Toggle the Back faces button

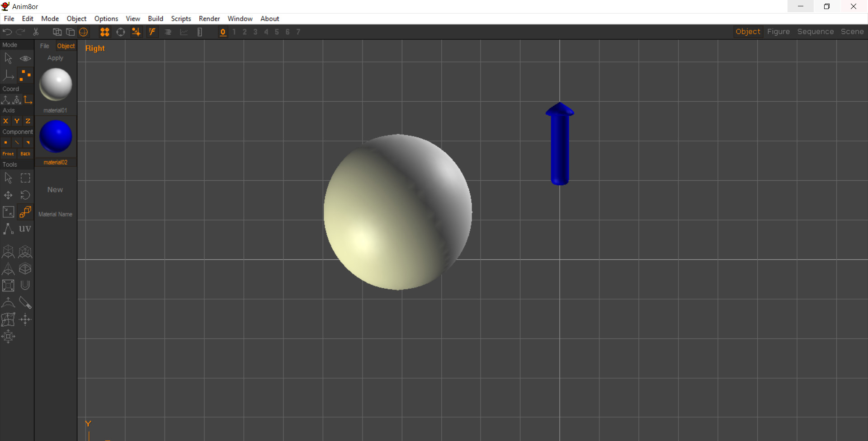tap(25, 154)
